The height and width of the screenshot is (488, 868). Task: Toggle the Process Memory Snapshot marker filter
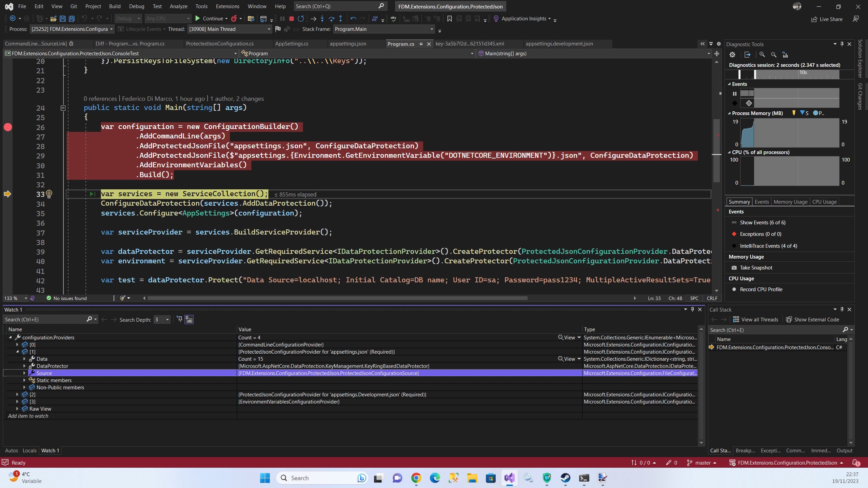[804, 113]
